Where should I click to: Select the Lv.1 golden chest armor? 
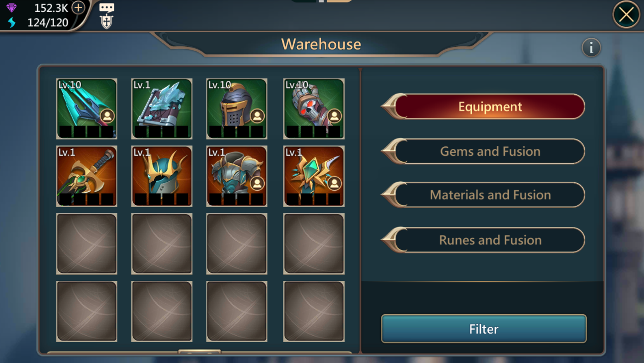point(237,176)
